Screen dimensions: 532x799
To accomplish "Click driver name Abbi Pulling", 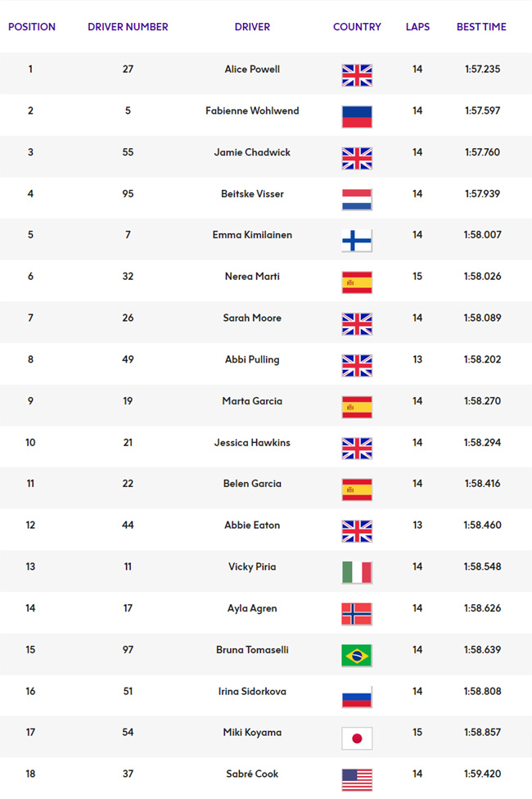I will pyautogui.click(x=252, y=359).
